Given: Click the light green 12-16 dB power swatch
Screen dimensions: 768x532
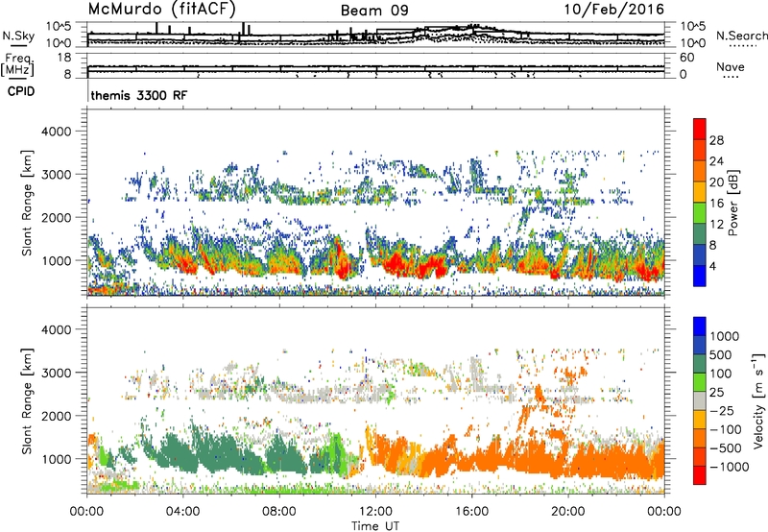Looking at the screenshot, I should [x=700, y=212].
